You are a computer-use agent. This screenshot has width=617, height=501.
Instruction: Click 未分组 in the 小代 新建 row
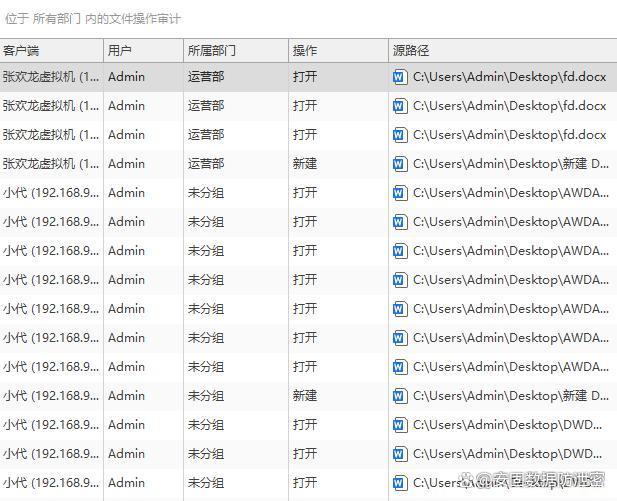point(206,396)
